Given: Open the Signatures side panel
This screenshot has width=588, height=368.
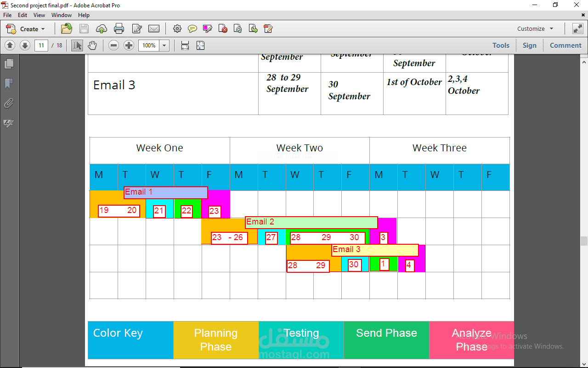Looking at the screenshot, I should tap(9, 123).
